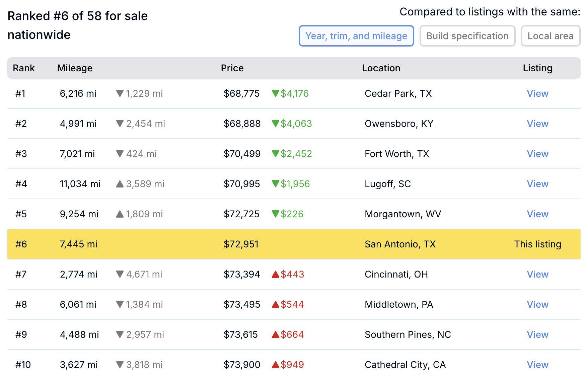Switch comparison to Build specification
Viewport: 588px width, 381px height.
point(467,36)
